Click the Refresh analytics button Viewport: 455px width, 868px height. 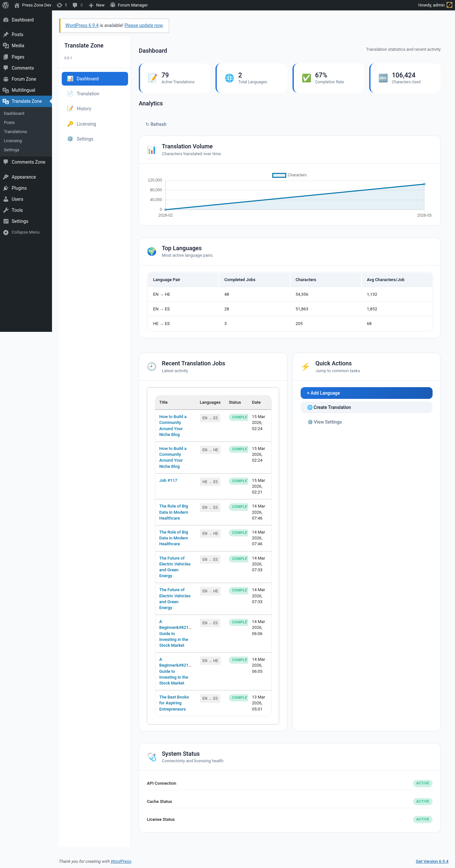[156, 124]
